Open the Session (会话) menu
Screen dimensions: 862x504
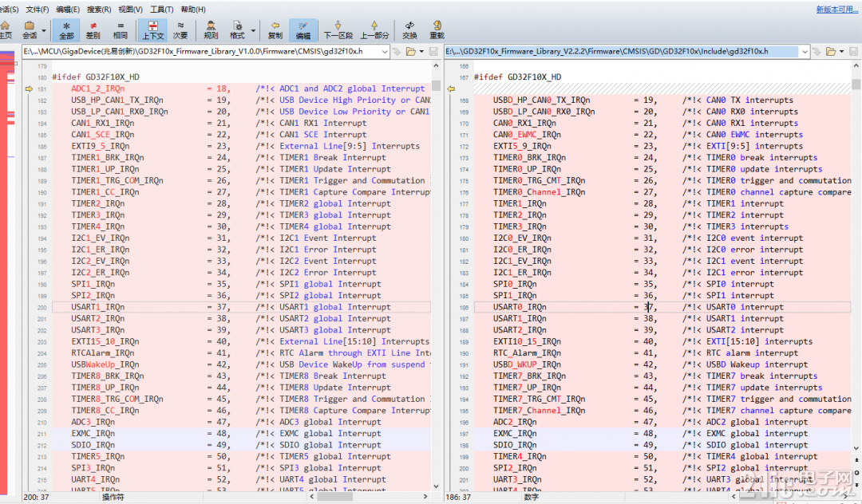click(x=9, y=10)
